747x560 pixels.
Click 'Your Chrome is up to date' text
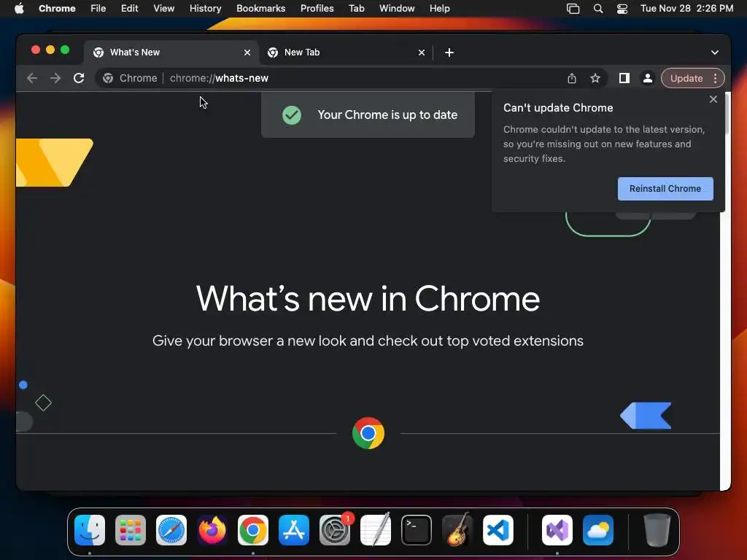tap(387, 114)
